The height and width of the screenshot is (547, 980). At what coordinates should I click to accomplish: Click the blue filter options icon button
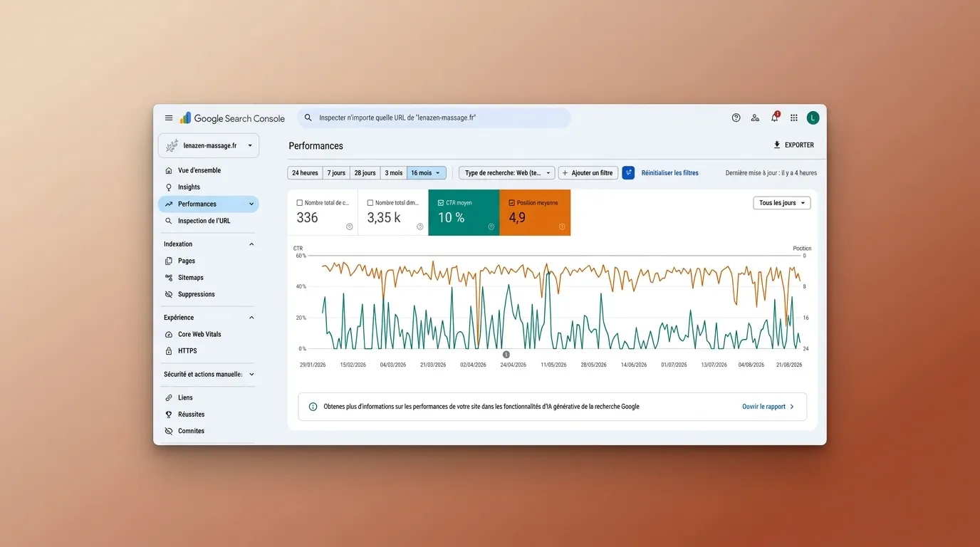628,173
